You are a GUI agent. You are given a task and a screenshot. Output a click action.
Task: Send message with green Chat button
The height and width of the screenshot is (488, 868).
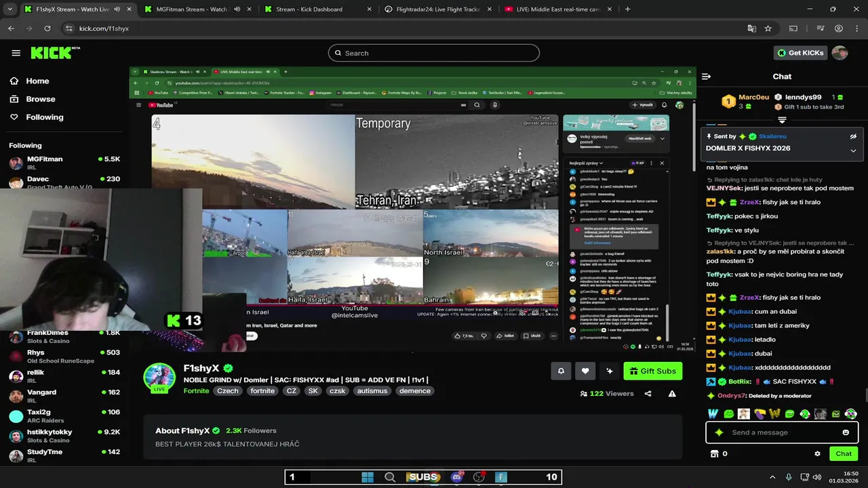(844, 453)
